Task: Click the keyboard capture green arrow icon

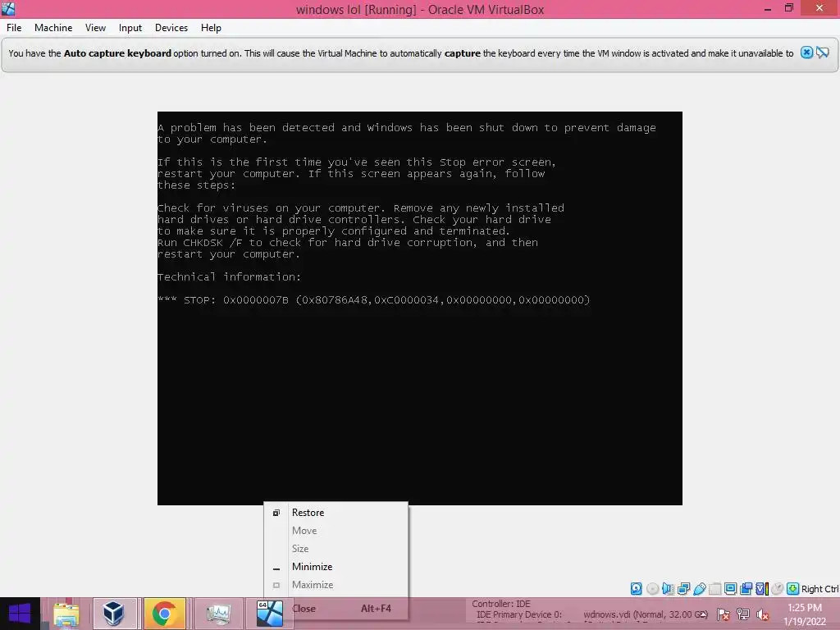Action: coord(793,589)
